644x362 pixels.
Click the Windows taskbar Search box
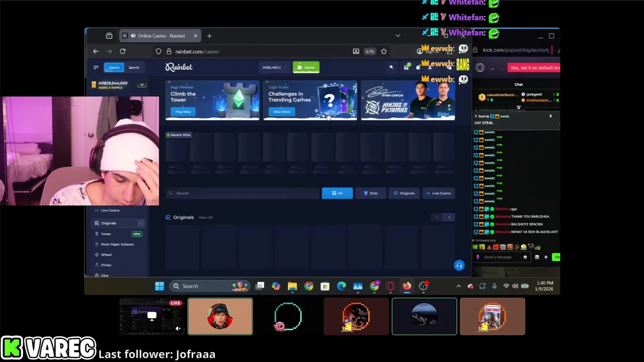(211, 286)
